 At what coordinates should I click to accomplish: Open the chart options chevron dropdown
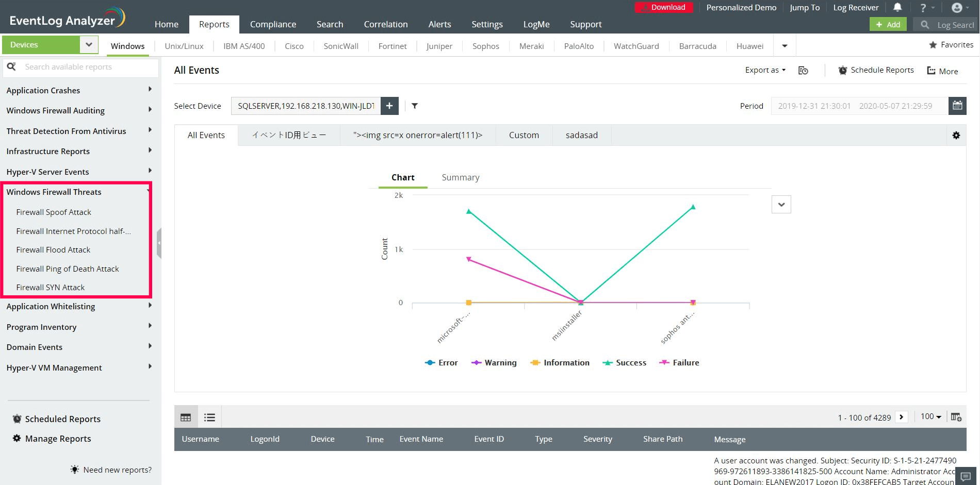781,205
